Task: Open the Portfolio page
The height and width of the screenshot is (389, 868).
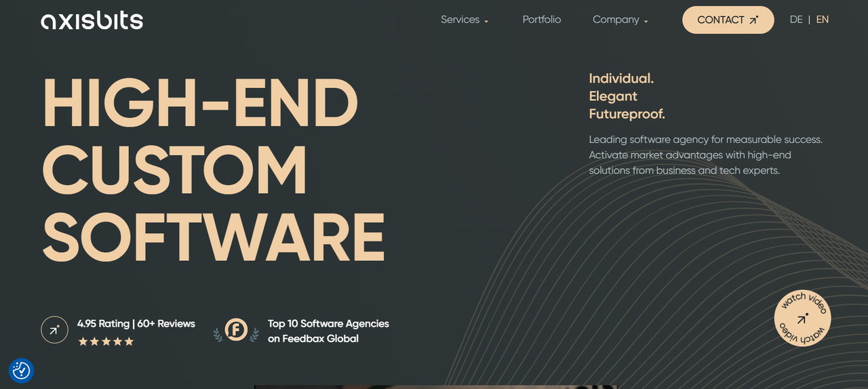Action: (x=542, y=20)
